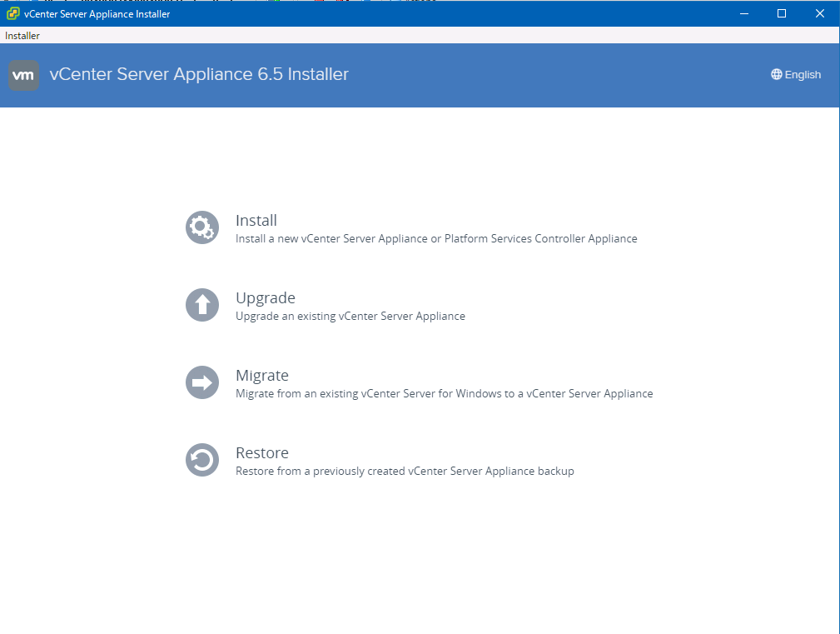
Task: Click the Install gear icon
Action: [202, 227]
